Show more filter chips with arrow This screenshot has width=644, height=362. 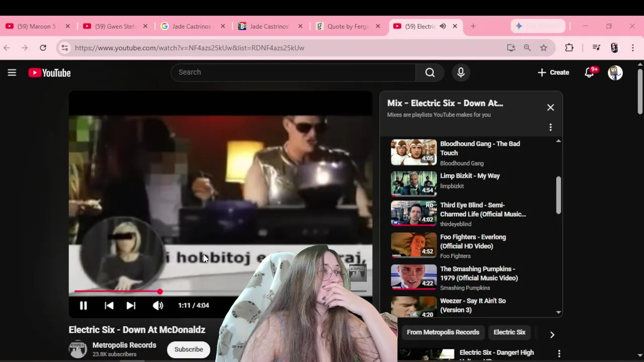click(x=552, y=335)
